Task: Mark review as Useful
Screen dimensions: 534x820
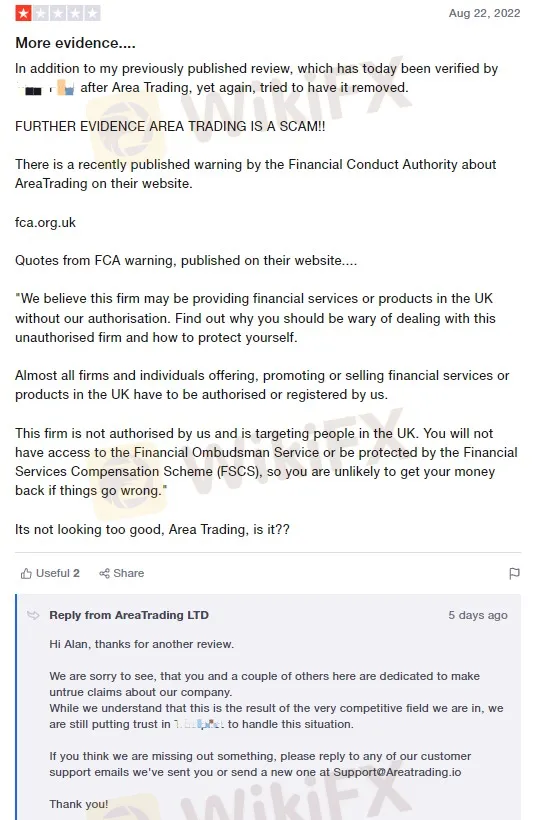Action: [x=50, y=573]
